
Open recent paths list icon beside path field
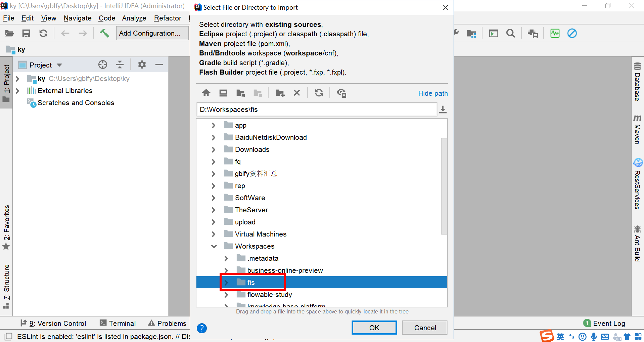click(x=443, y=110)
